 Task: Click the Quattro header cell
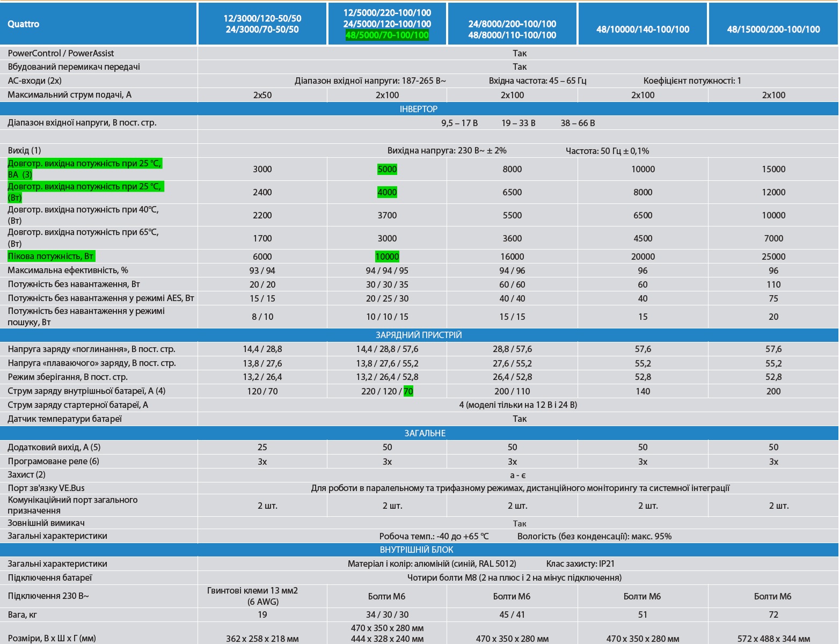pos(24,24)
